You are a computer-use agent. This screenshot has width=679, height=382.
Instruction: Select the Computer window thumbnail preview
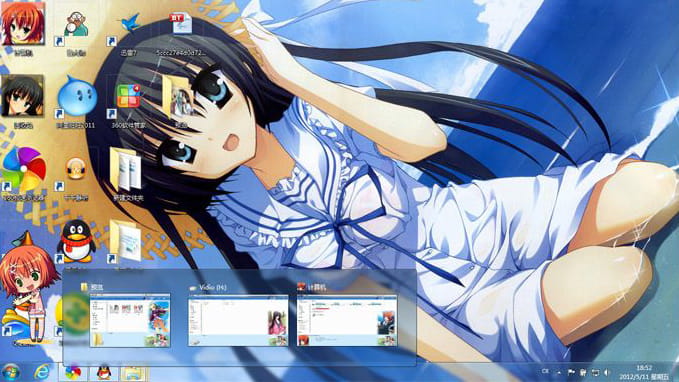click(347, 320)
